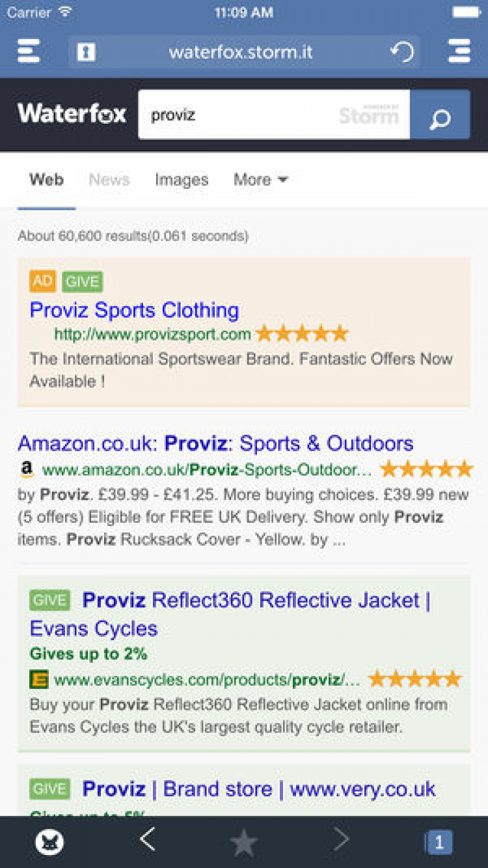Bookmark the page with star icon

pyautogui.click(x=244, y=843)
